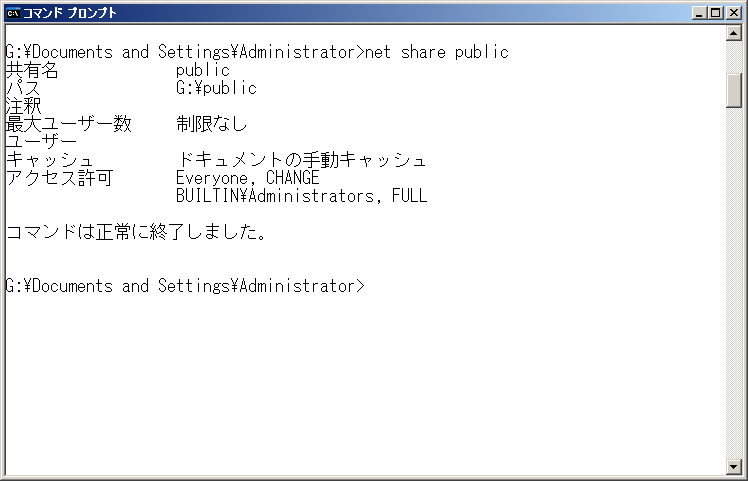The width and height of the screenshot is (748, 481).
Task: Click the command prompt system menu icon
Action: click(x=13, y=13)
